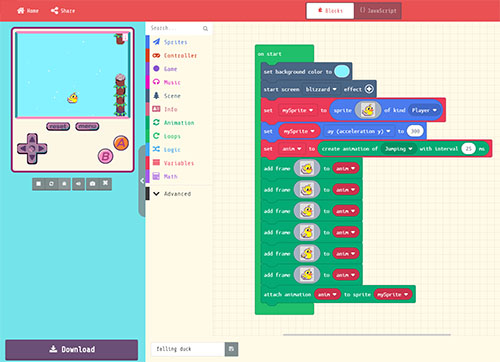This screenshot has width=500, height=362.
Task: Open the Music toolbox category
Action: 179,82
